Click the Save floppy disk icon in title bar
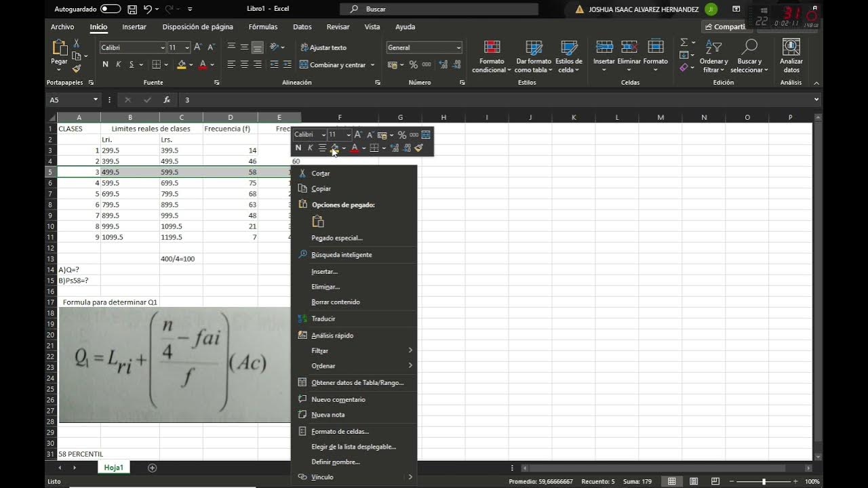This screenshot has width=868, height=488. pos(132,9)
